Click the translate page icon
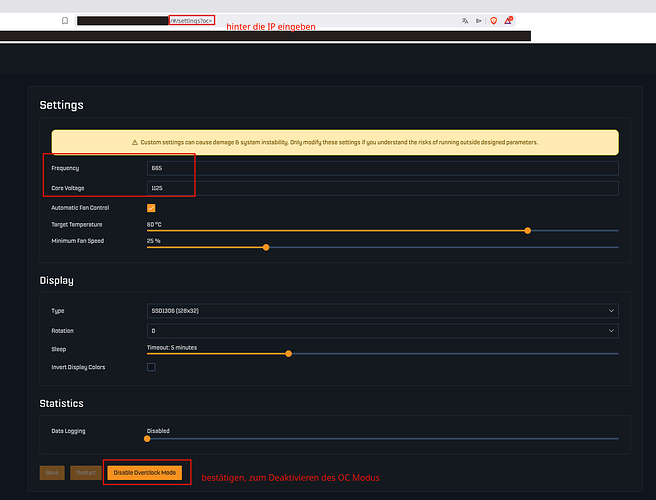Viewport: 656px width, 500px height. [x=465, y=20]
